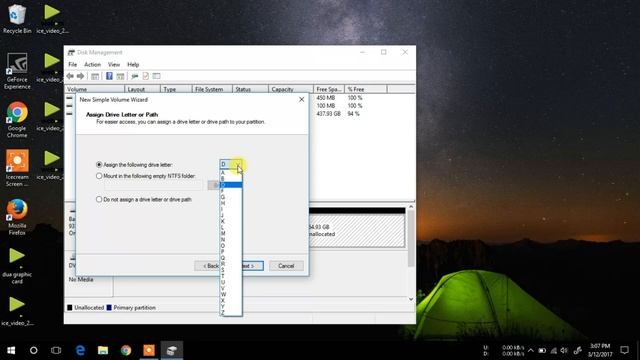The width and height of the screenshot is (640, 360).
Task: Switch to Chrome on the taskbar
Action: pos(126,350)
